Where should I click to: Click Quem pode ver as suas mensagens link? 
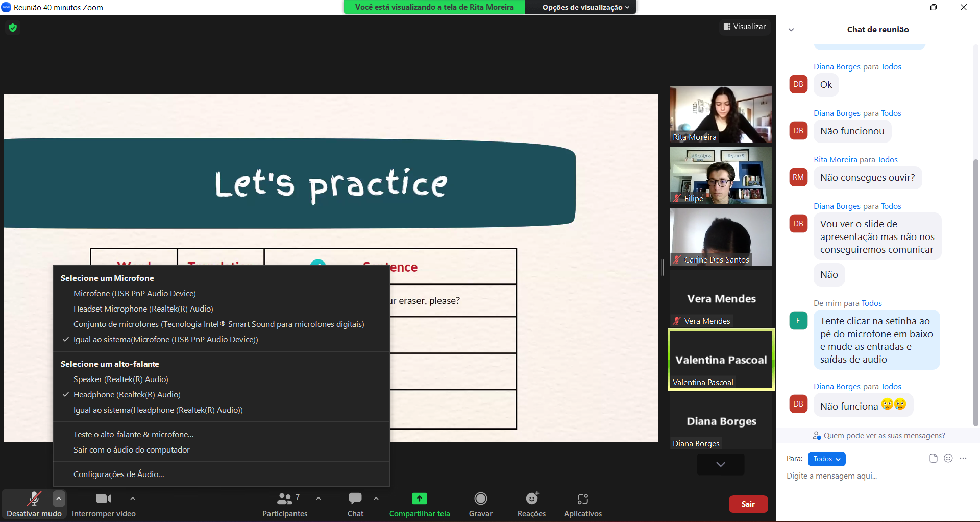point(884,436)
